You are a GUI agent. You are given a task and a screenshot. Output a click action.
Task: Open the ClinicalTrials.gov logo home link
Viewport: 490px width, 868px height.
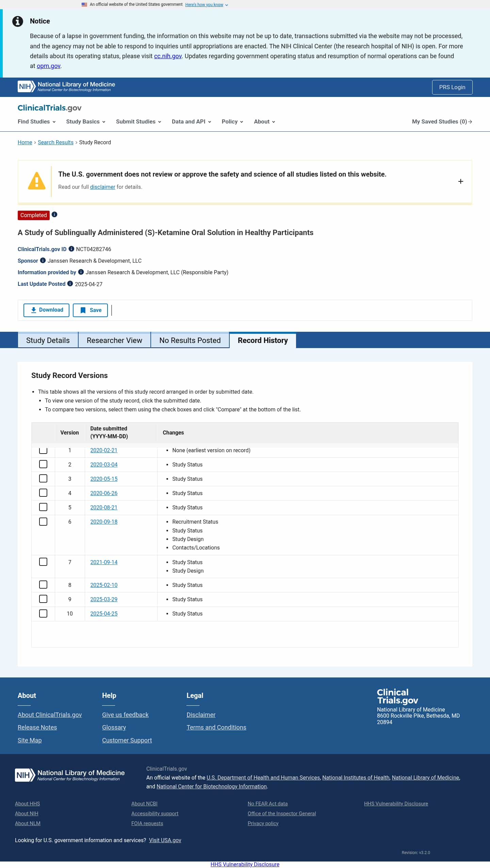pyautogui.click(x=50, y=108)
